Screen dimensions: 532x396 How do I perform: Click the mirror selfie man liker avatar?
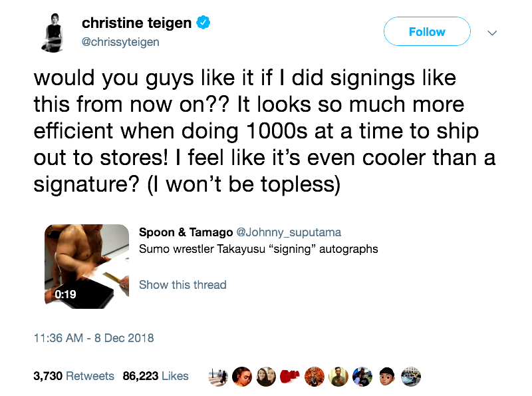(338, 376)
